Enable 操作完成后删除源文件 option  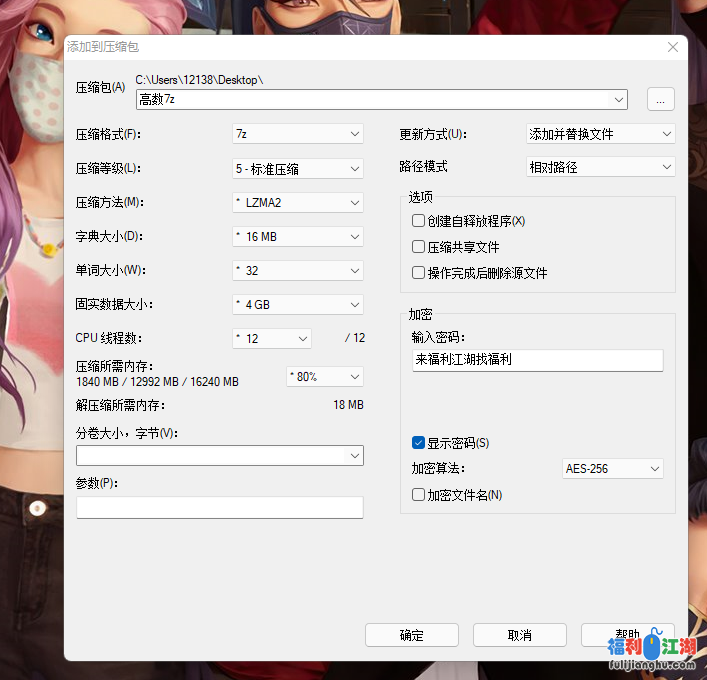coord(419,273)
